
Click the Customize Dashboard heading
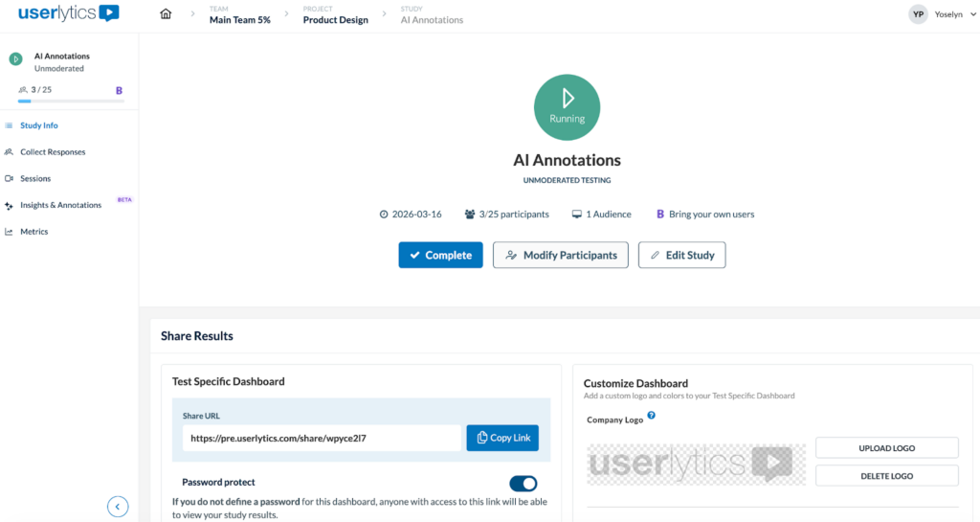click(635, 383)
